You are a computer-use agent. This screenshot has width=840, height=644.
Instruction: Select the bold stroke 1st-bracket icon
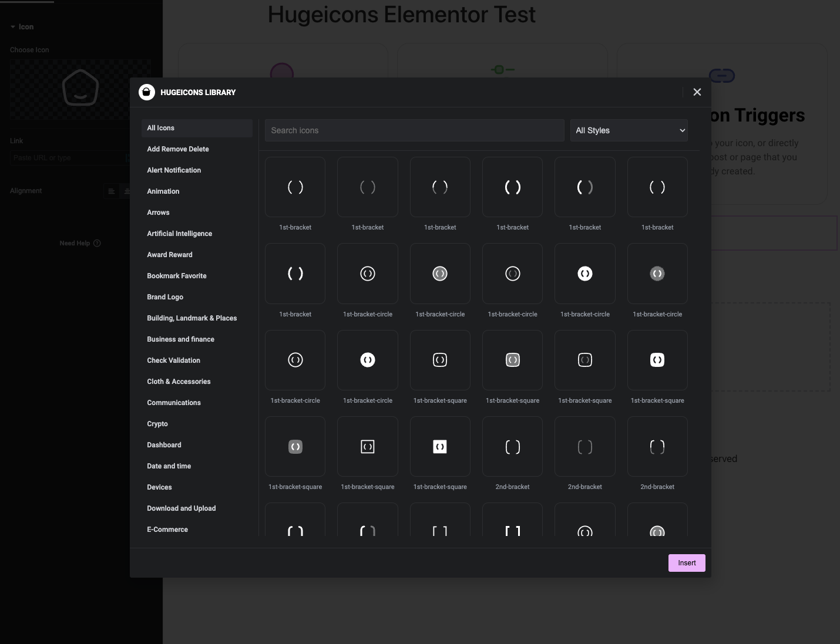pos(512,187)
